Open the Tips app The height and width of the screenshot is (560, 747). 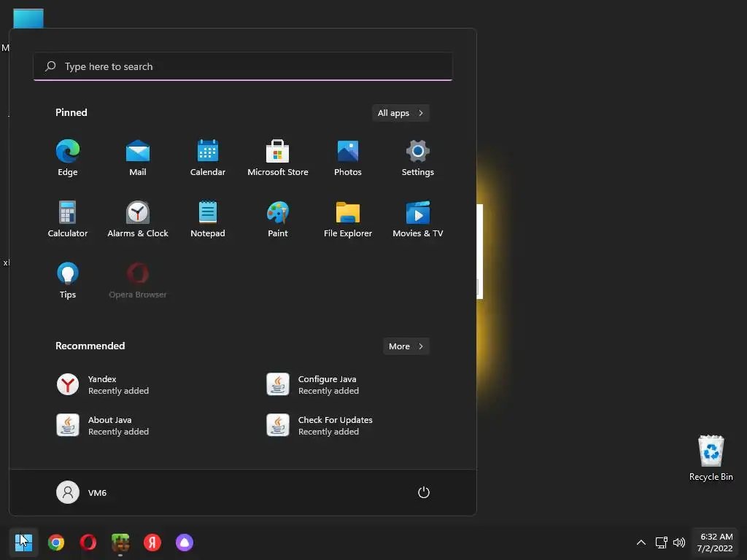tap(68, 281)
